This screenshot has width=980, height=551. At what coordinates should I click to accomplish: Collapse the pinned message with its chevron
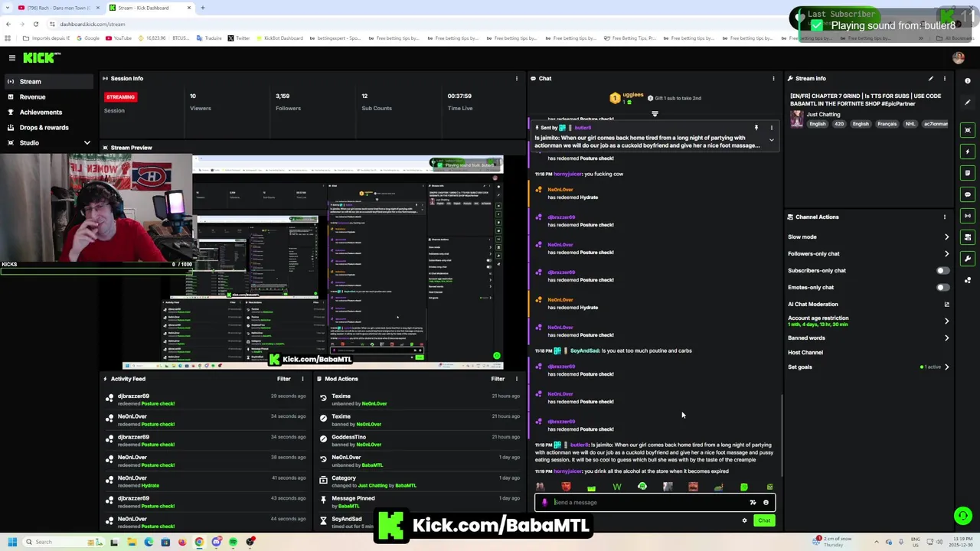(x=771, y=140)
